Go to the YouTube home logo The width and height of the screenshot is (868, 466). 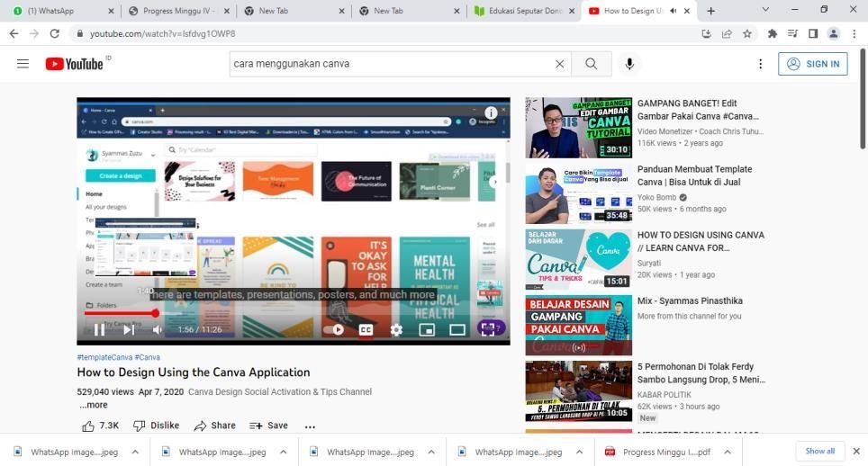[x=74, y=64]
